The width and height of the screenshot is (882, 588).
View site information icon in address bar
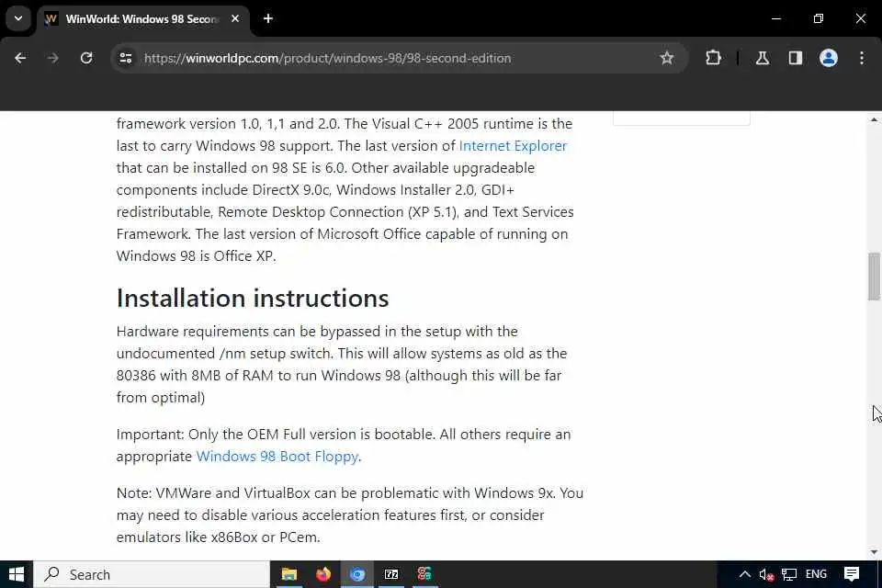pyautogui.click(x=126, y=58)
